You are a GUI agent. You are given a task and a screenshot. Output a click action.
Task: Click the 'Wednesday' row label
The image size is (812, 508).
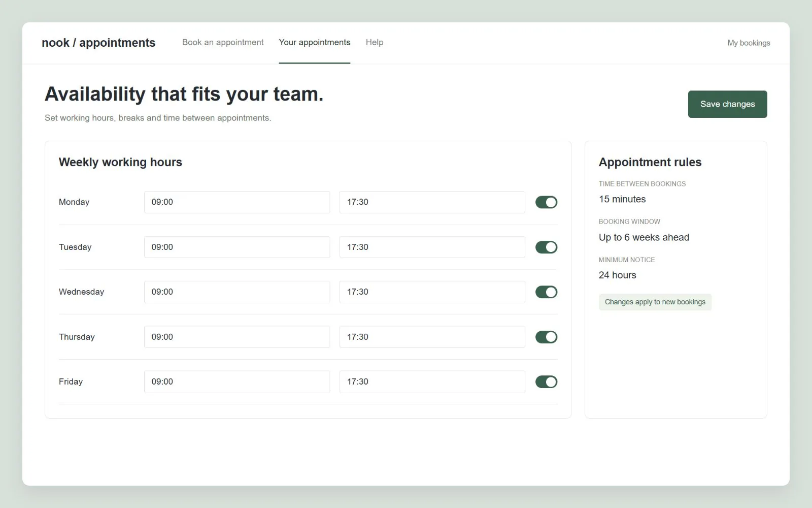click(81, 292)
